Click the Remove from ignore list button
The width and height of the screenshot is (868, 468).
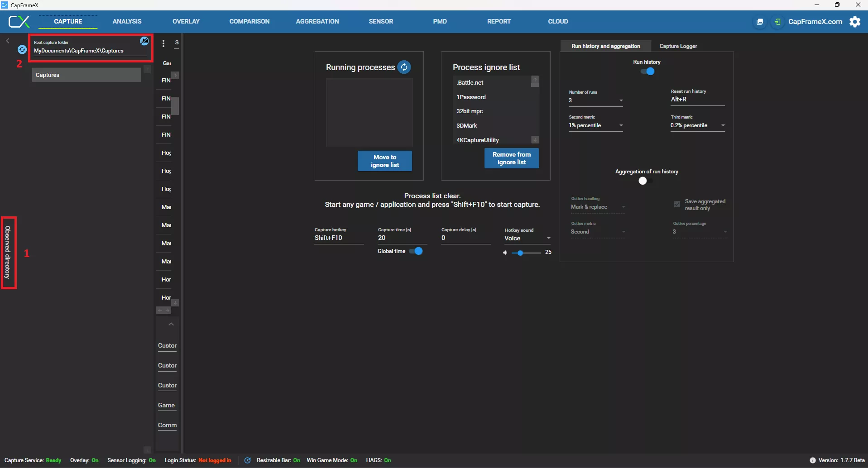pyautogui.click(x=511, y=158)
